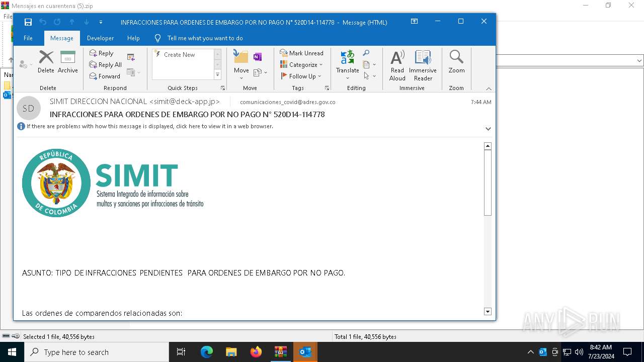
Task: Open the notification center
Action: tap(627, 352)
